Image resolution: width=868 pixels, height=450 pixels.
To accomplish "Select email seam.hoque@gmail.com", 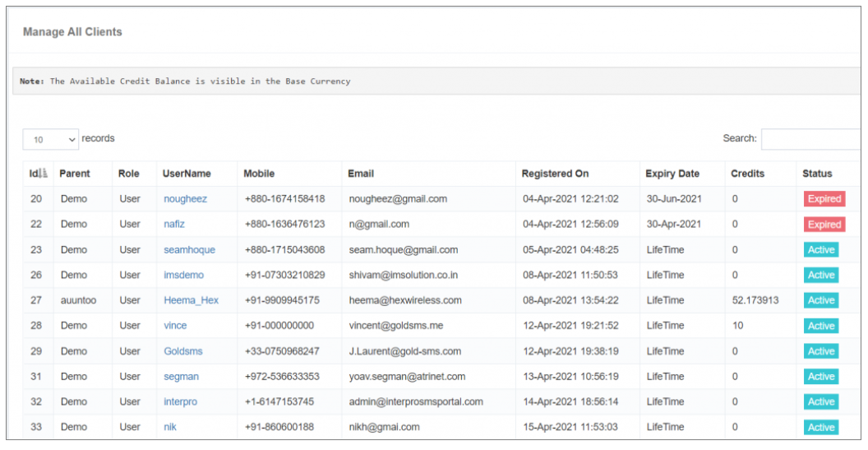I will click(404, 250).
